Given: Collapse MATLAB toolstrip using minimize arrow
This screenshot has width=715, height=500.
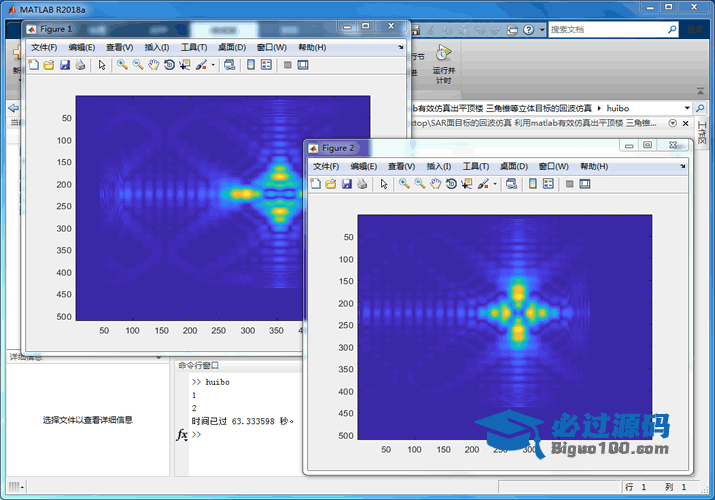Looking at the screenshot, I should (x=700, y=91).
